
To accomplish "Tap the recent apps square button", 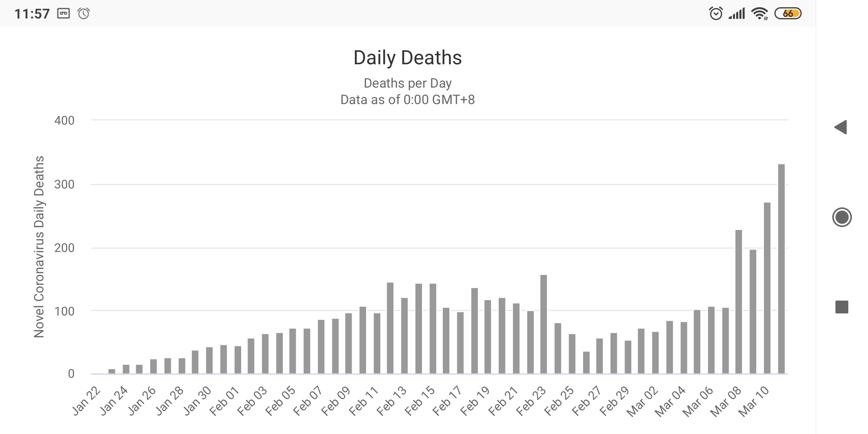I will pyautogui.click(x=842, y=307).
